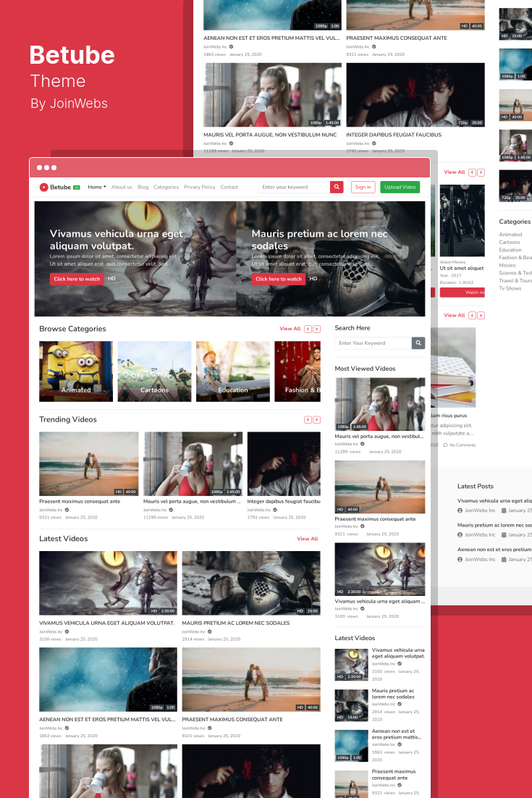Click 'AENEAN NON EST ET EROS PRETIUM' title, front window
The image size is (532, 798).
click(107, 720)
